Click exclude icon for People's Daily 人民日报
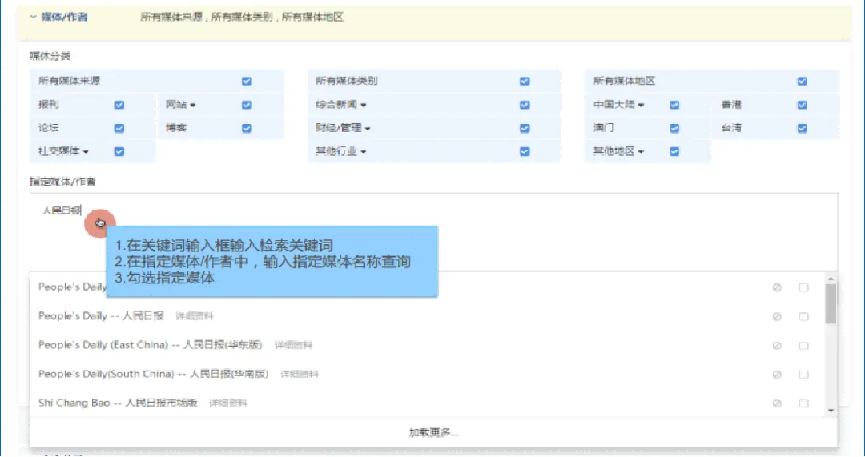 (x=776, y=316)
